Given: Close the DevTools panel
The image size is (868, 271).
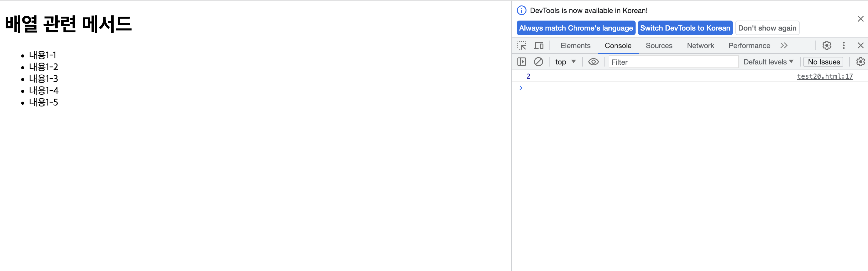Looking at the screenshot, I should pyautogui.click(x=860, y=45).
